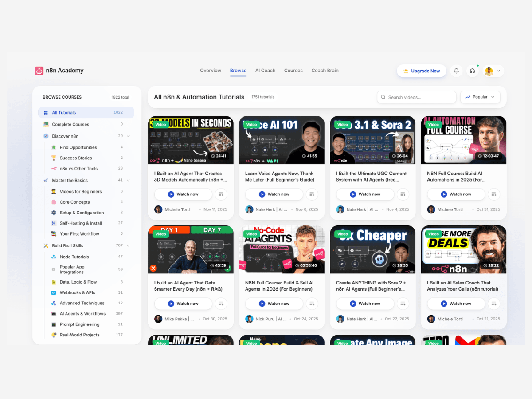
Task: Click the Setup & Configuration gear icon
Action: pyautogui.click(x=54, y=213)
